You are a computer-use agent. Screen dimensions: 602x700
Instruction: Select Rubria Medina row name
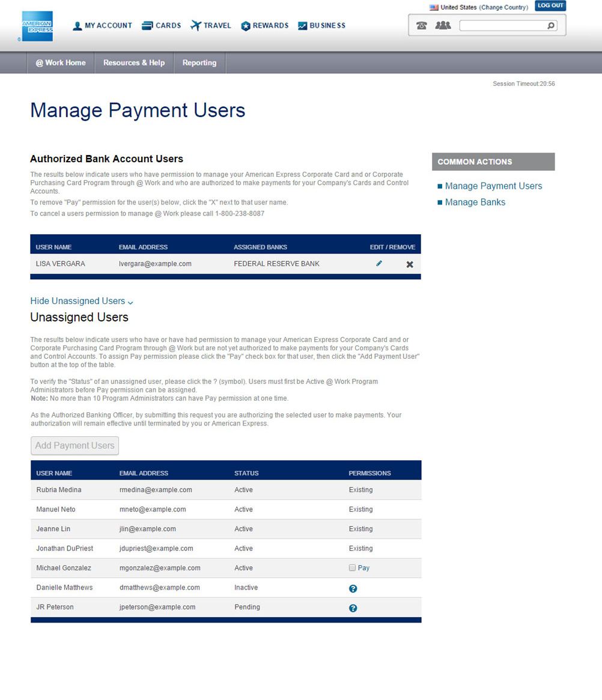(x=59, y=490)
